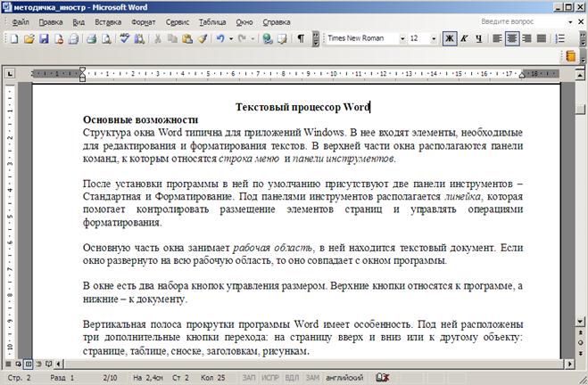Click the E-mail envelope toolbar icon

pos(73,38)
